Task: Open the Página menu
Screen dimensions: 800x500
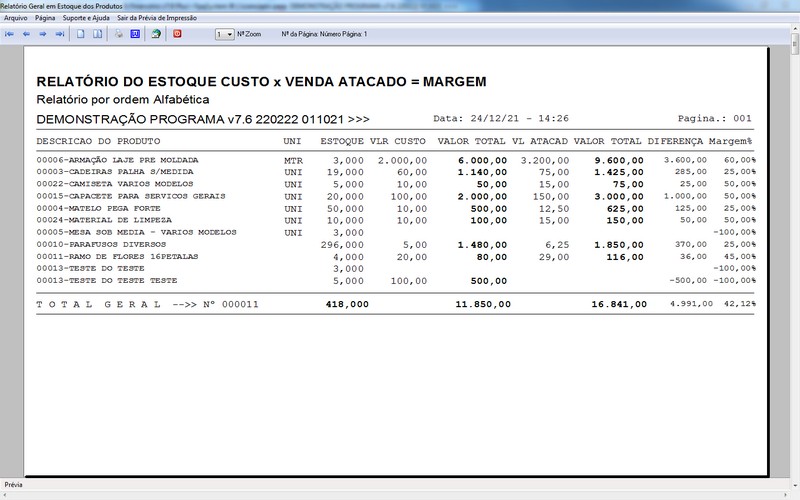Action: [45, 18]
